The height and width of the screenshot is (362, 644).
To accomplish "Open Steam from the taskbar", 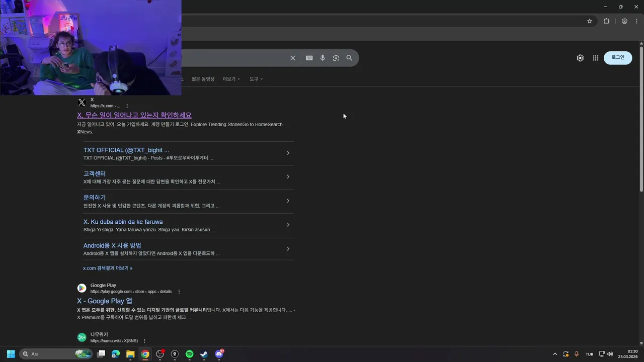I will click(204, 354).
